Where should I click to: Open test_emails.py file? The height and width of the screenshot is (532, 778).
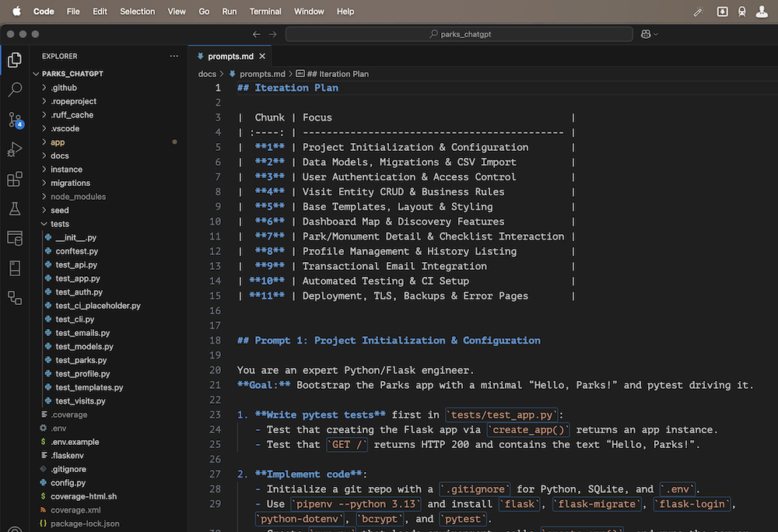(82, 333)
